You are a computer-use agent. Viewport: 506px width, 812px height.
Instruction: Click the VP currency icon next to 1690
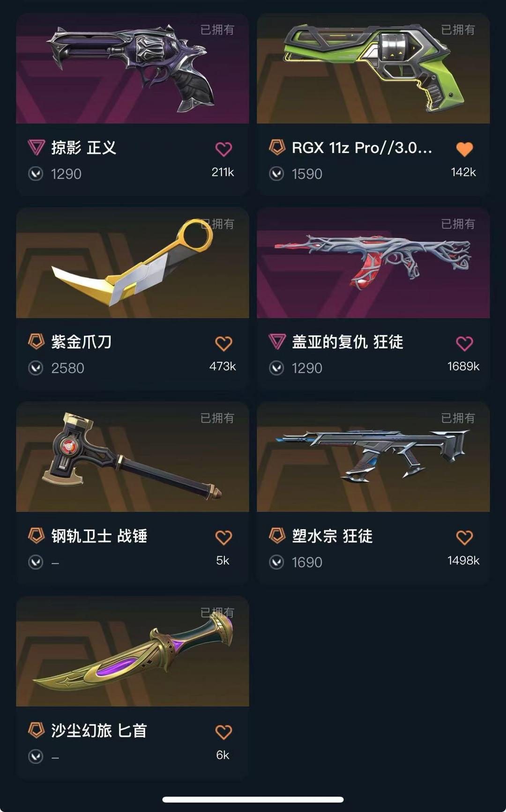[x=276, y=562]
